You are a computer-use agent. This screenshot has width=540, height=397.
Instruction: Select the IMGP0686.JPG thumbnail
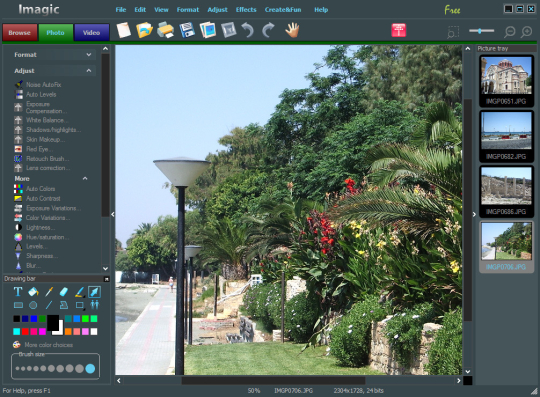click(x=506, y=191)
